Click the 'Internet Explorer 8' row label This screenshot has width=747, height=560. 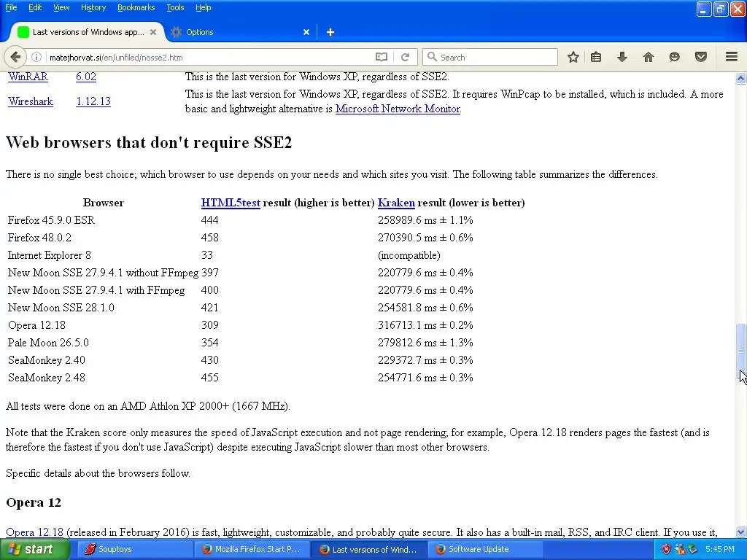50,255
